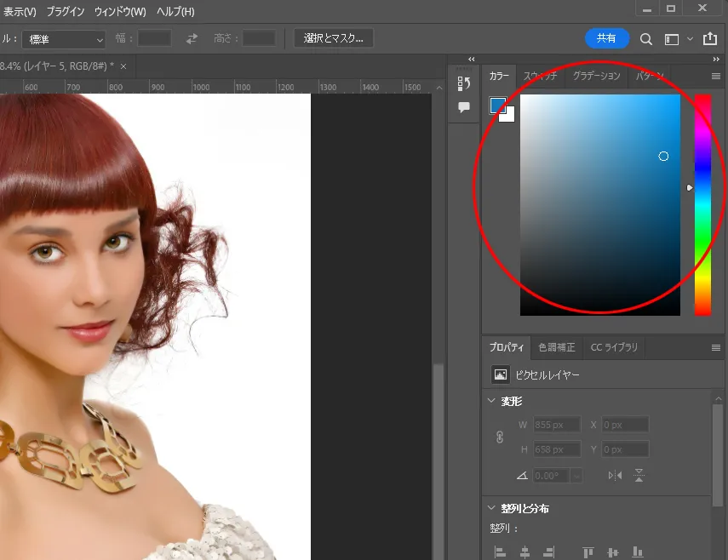The image size is (728, 560).
Task: Click the 選択とマスク... button
Action: pos(333,38)
